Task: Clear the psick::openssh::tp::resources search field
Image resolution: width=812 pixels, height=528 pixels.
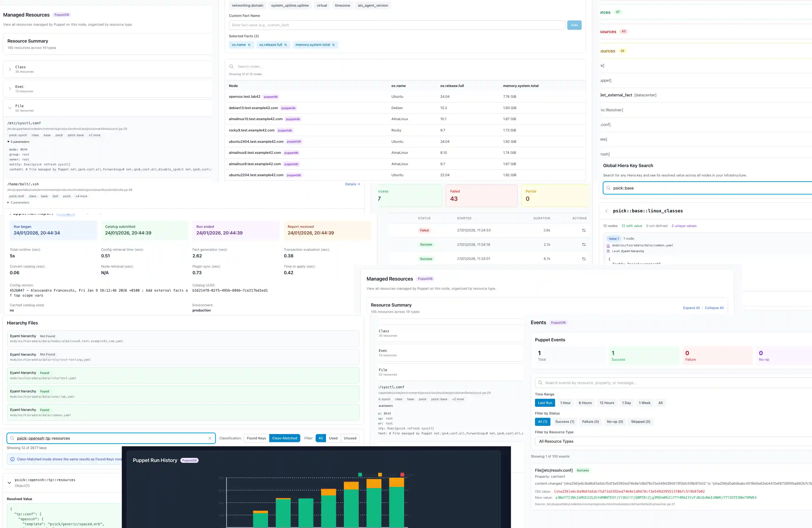Action: click(x=210, y=438)
